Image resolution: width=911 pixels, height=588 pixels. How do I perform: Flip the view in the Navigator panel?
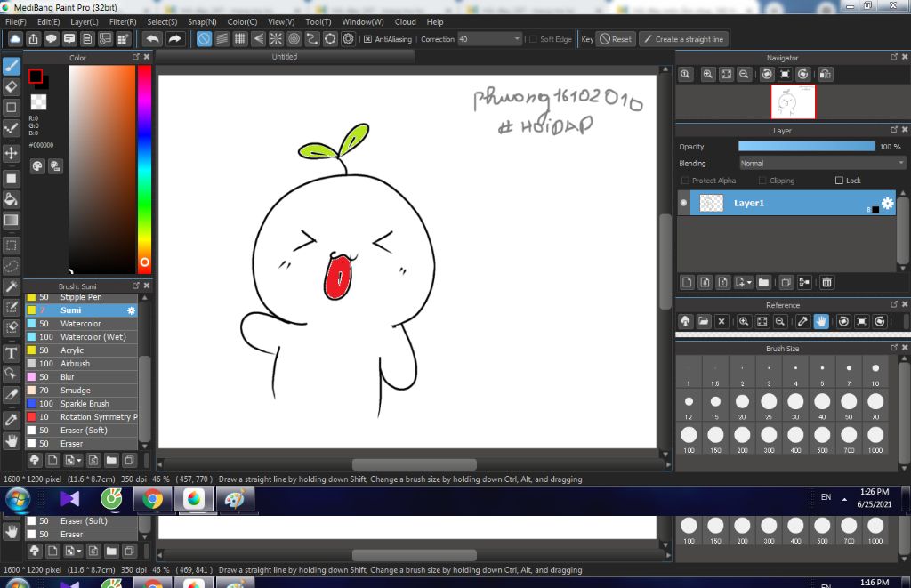pyautogui.click(x=826, y=75)
